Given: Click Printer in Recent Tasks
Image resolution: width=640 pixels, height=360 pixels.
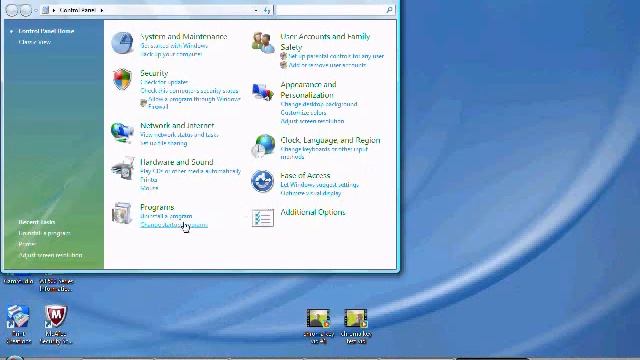Looking at the screenshot, I should coord(27,244).
